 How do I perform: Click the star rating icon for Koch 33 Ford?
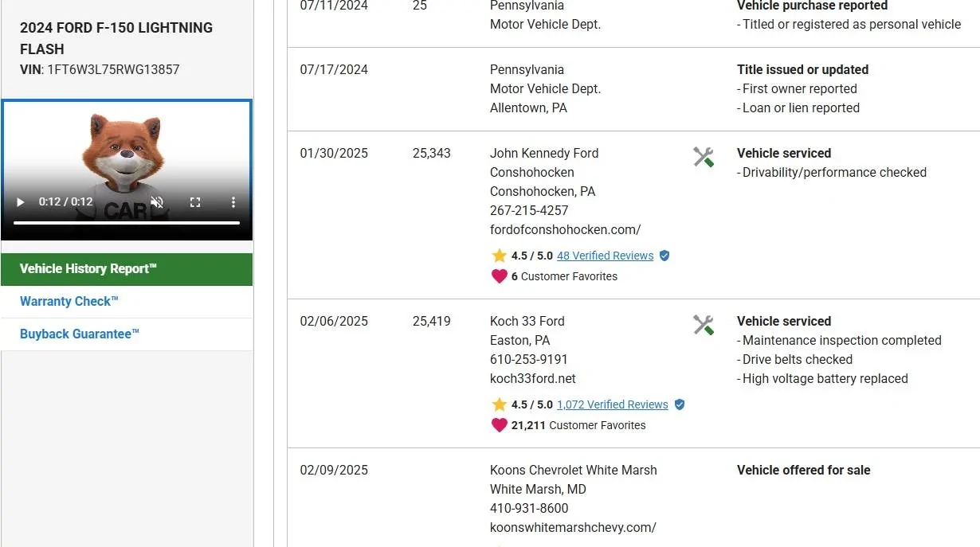(500, 404)
